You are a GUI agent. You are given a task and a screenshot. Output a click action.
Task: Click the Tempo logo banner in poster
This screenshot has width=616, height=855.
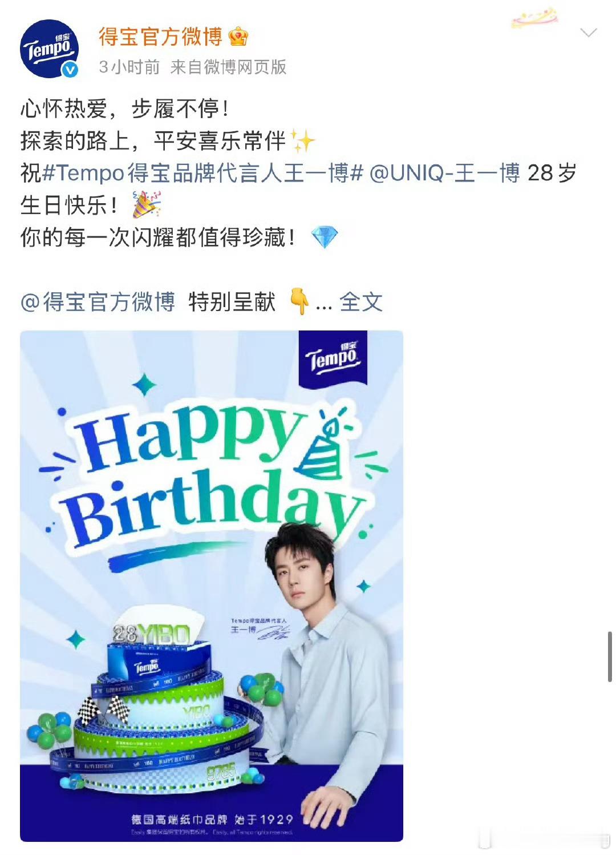pos(333,359)
